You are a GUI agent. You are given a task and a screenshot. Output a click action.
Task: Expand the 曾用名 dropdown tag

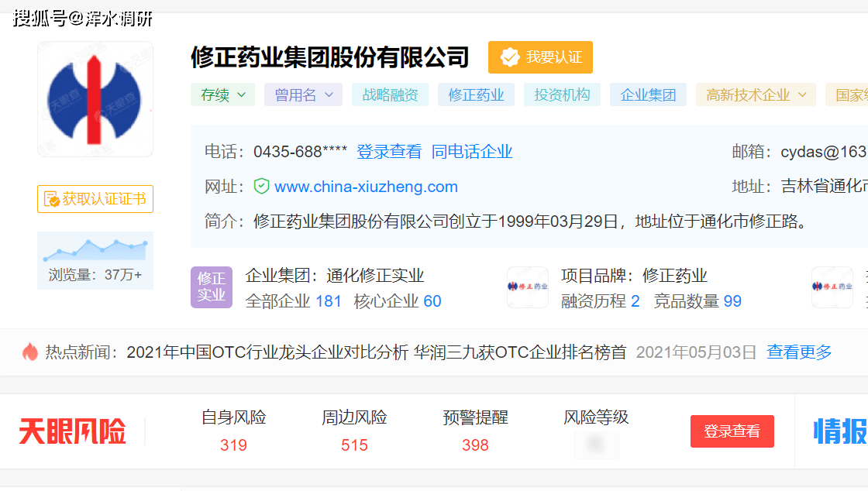[303, 94]
